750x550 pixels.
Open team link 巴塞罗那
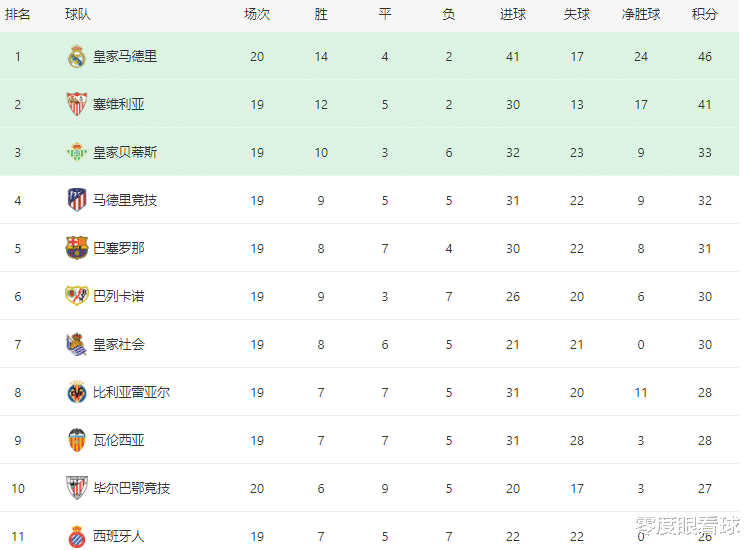[119, 248]
